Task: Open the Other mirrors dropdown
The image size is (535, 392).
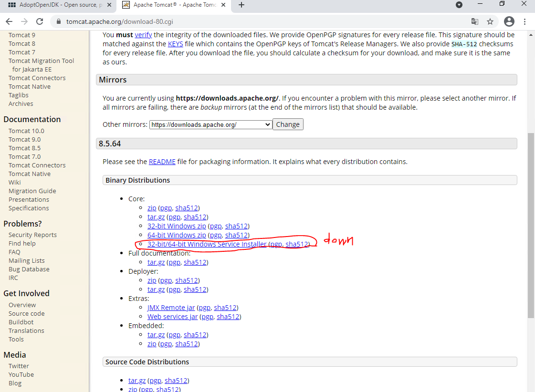Action: pos(210,124)
